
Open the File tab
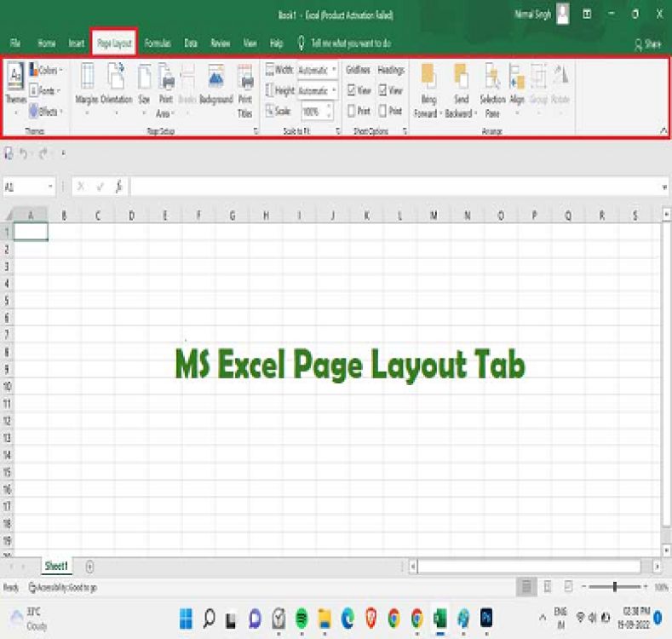click(x=15, y=43)
